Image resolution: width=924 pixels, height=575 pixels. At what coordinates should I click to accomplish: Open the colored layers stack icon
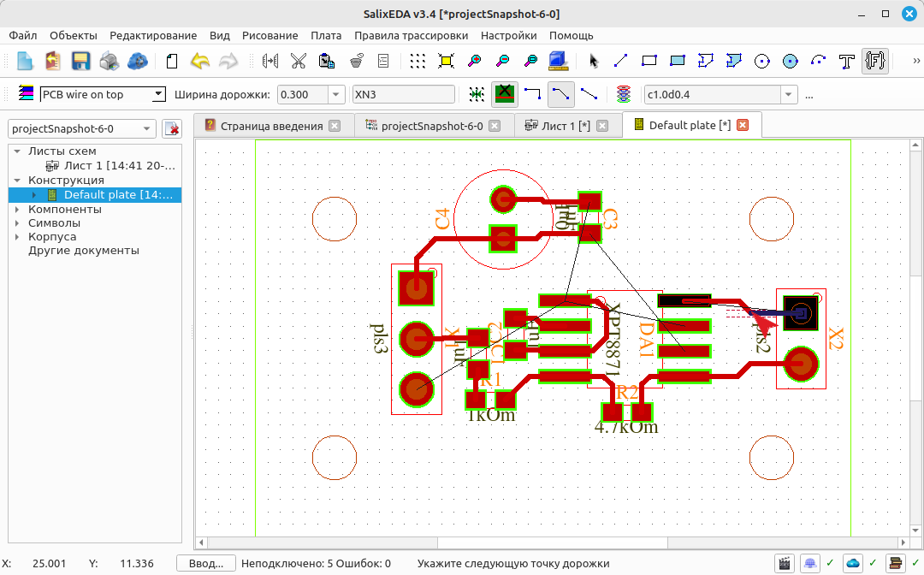[26, 93]
